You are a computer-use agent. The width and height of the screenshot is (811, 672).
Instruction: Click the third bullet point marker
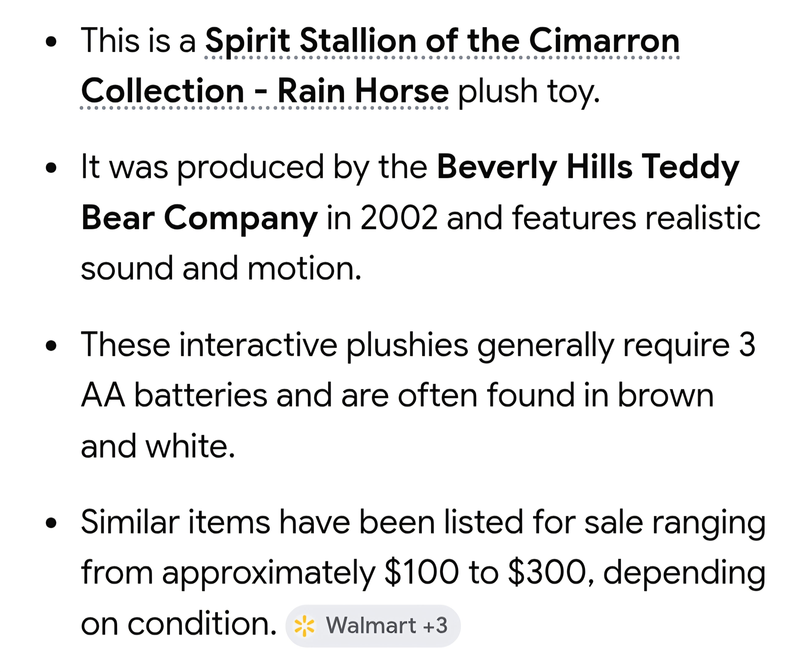coord(51,346)
